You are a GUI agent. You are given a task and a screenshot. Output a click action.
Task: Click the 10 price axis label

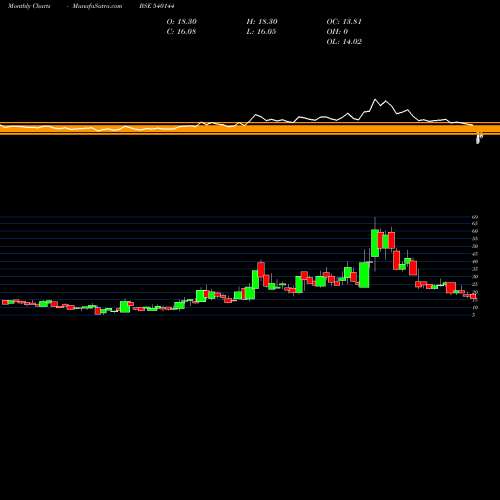pyautogui.click(x=475, y=307)
